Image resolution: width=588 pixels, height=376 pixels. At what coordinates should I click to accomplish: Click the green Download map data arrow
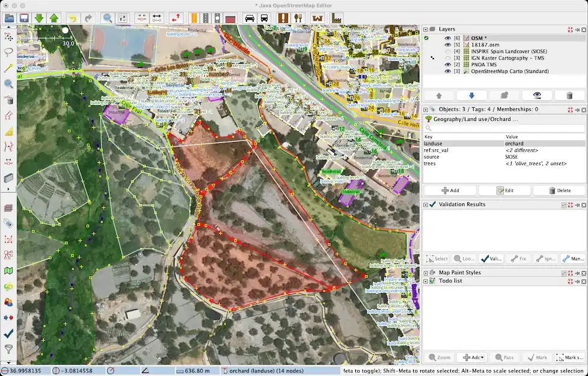coord(39,18)
